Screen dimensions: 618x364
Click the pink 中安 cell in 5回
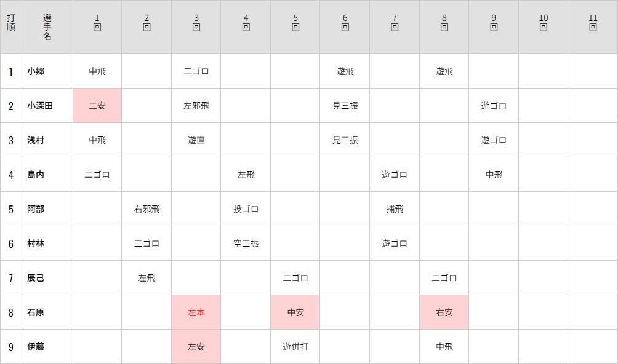point(295,312)
